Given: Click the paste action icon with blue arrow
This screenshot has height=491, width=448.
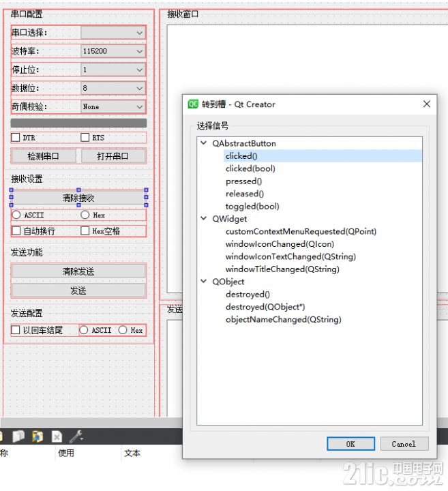Looking at the screenshot, I should click(38, 436).
